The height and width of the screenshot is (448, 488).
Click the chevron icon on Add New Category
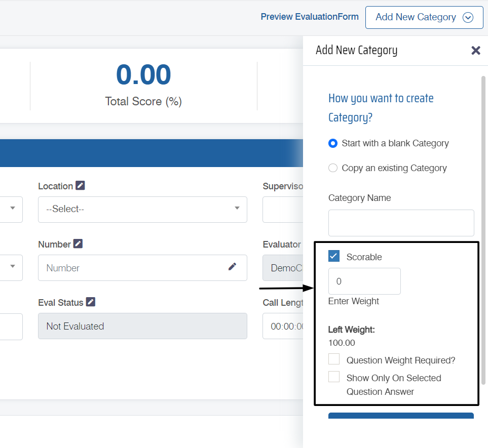(468, 17)
